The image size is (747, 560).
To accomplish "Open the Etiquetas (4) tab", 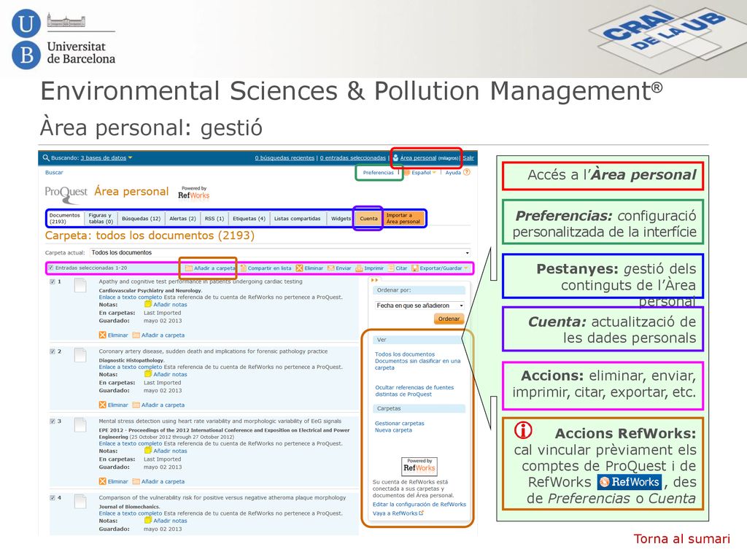I will point(249,219).
